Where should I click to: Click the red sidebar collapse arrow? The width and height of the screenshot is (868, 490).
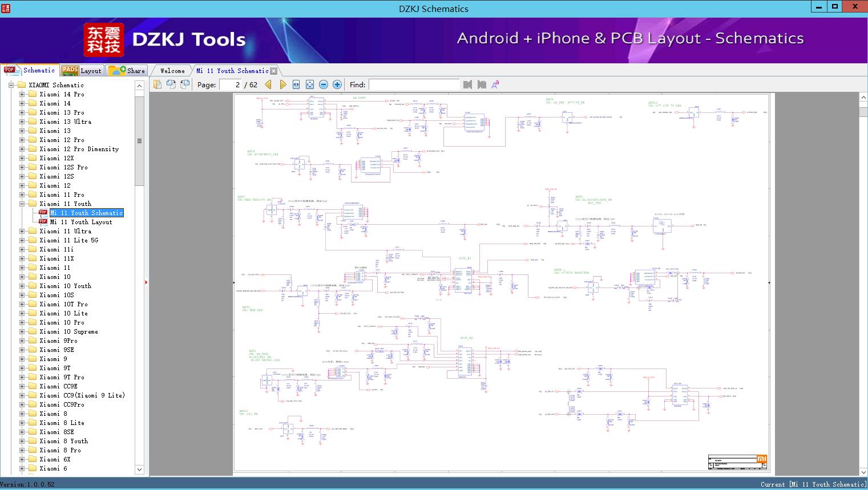coord(146,282)
